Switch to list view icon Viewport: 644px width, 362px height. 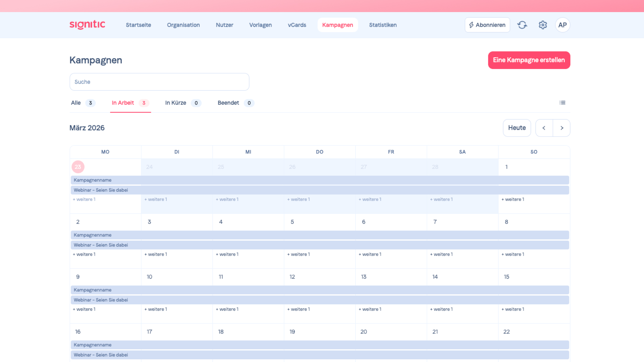coord(562,103)
